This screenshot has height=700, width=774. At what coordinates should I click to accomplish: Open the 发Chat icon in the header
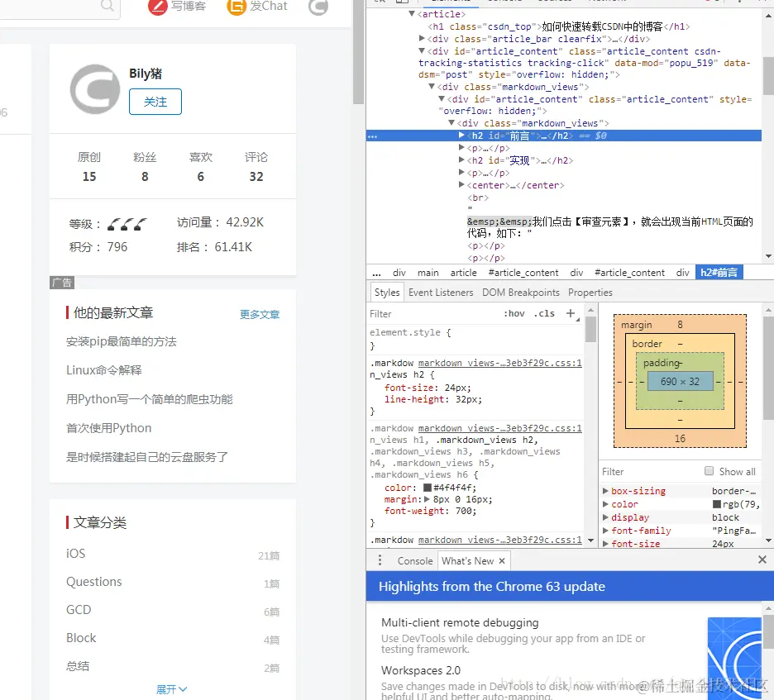[x=234, y=7]
